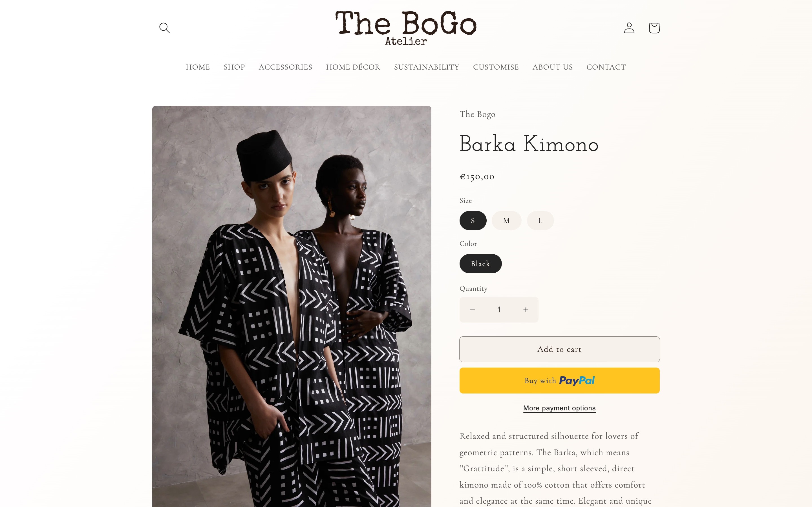Select size S option
This screenshot has width=812, height=507.
pyautogui.click(x=473, y=221)
